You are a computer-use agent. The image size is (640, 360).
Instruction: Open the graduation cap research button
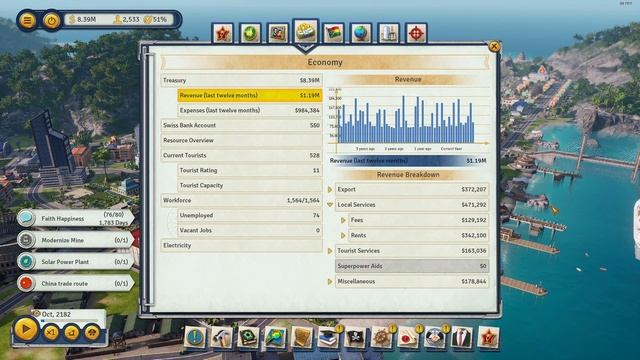click(x=328, y=338)
